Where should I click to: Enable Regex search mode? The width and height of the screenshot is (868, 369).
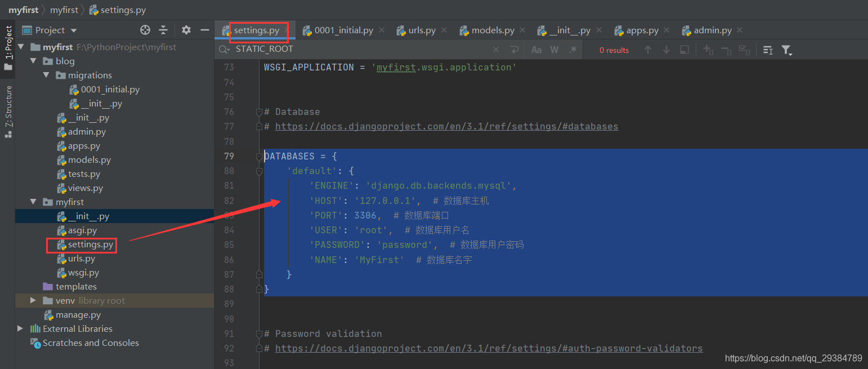pos(572,50)
